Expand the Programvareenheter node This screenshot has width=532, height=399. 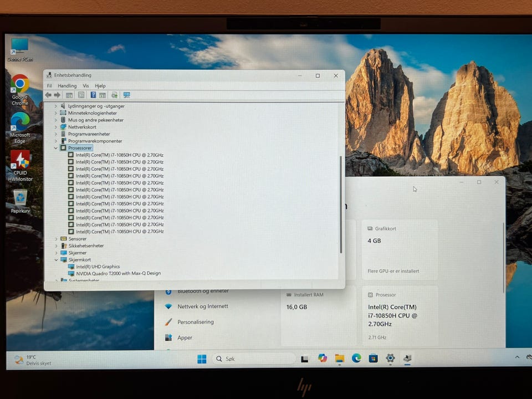56,134
